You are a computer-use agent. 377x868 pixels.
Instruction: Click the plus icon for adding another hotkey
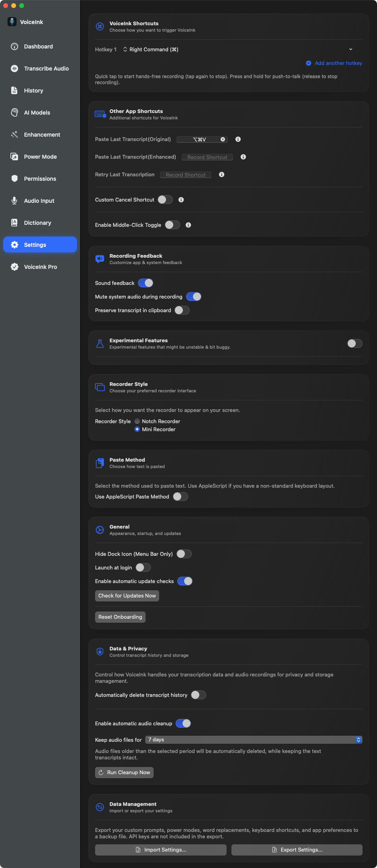point(308,63)
